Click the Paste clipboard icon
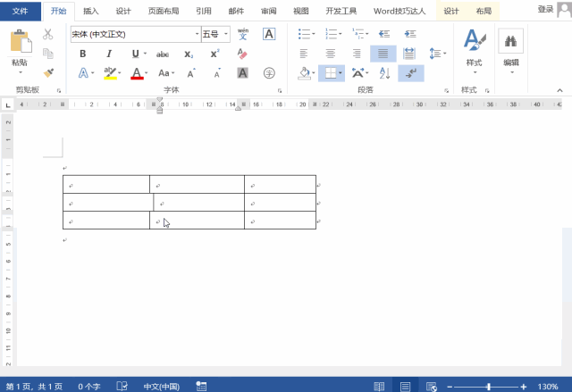The width and height of the screenshot is (572, 392). click(21, 41)
